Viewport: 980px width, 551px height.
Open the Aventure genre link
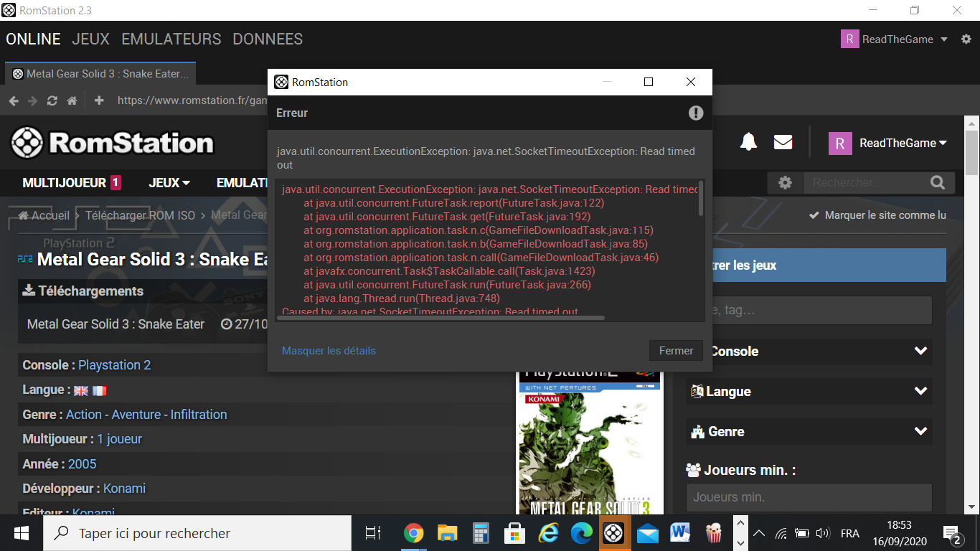pyautogui.click(x=136, y=415)
